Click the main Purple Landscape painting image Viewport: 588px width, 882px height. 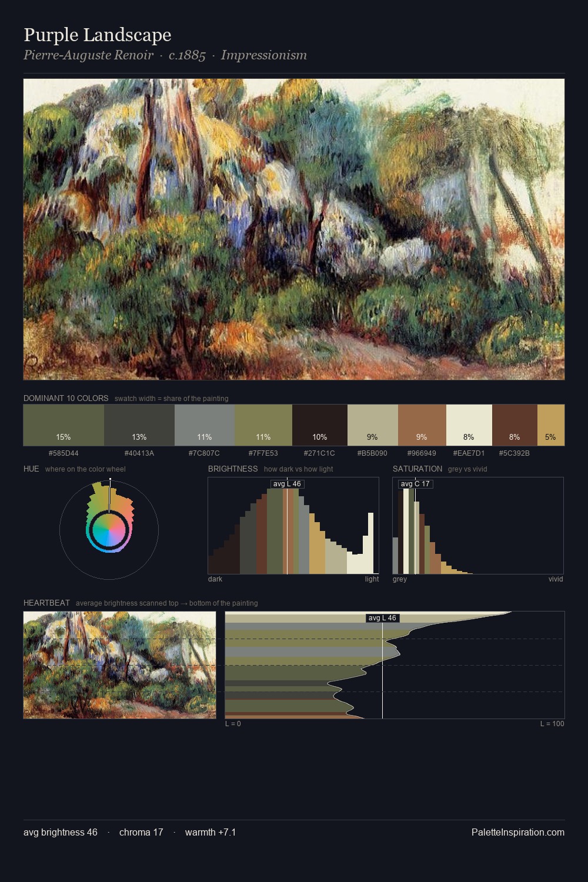tap(294, 229)
